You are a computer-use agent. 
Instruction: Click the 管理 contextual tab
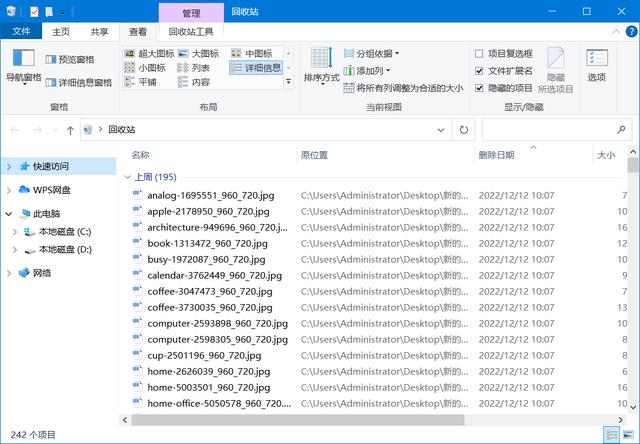tap(191, 13)
